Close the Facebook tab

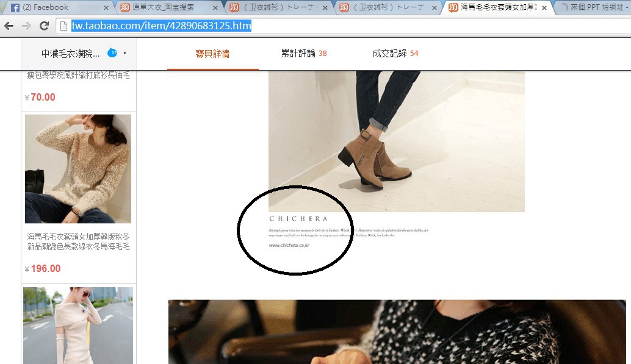[x=106, y=8]
